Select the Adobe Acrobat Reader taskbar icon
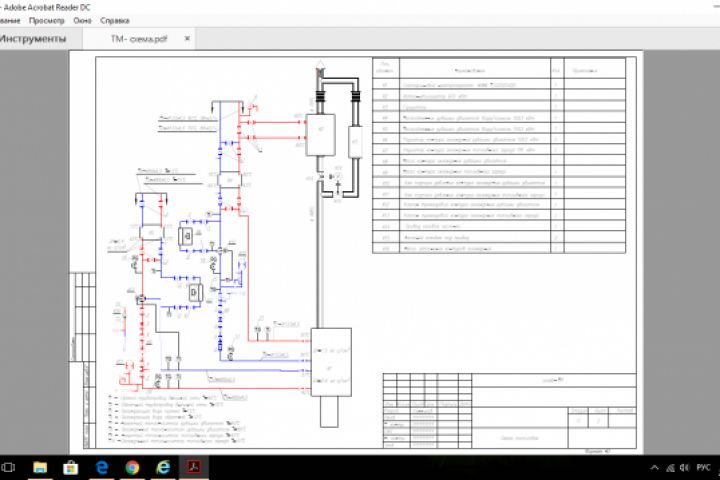The width and height of the screenshot is (720, 480). pyautogui.click(x=193, y=468)
